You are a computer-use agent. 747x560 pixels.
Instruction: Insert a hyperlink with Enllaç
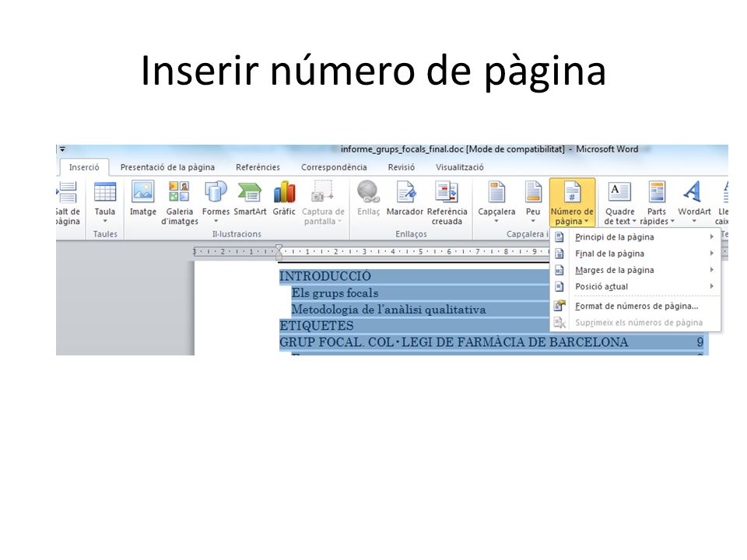click(369, 198)
